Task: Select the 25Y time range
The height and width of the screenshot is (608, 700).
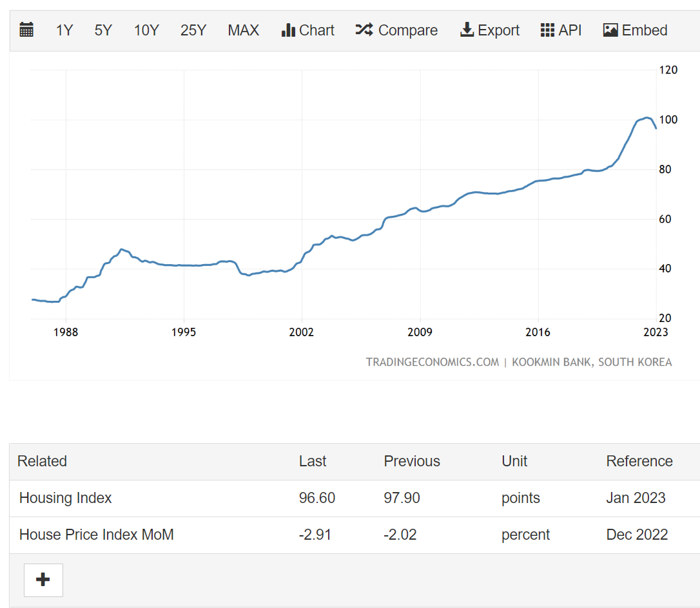Action: coord(193,30)
